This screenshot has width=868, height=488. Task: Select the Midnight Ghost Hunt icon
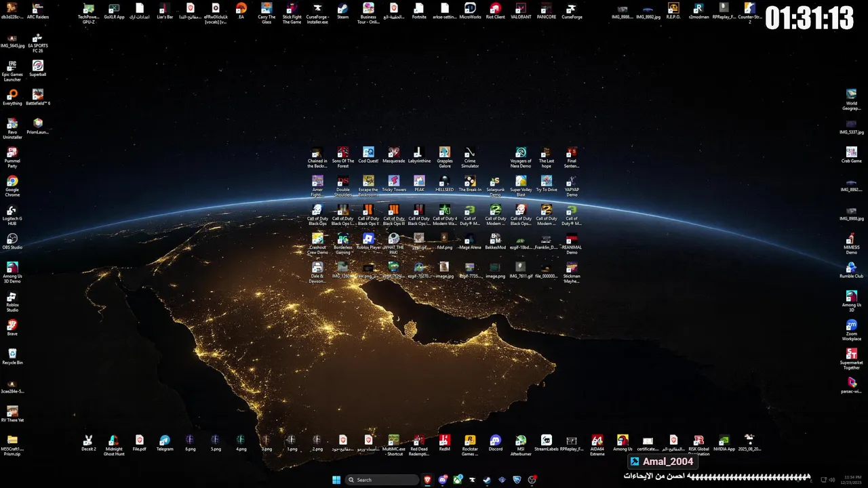tap(114, 445)
